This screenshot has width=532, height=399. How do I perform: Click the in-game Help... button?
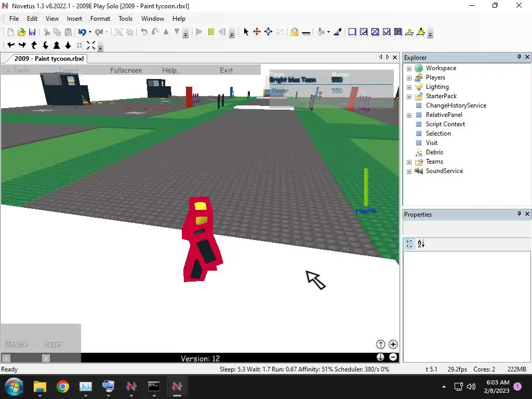pyautogui.click(x=171, y=70)
